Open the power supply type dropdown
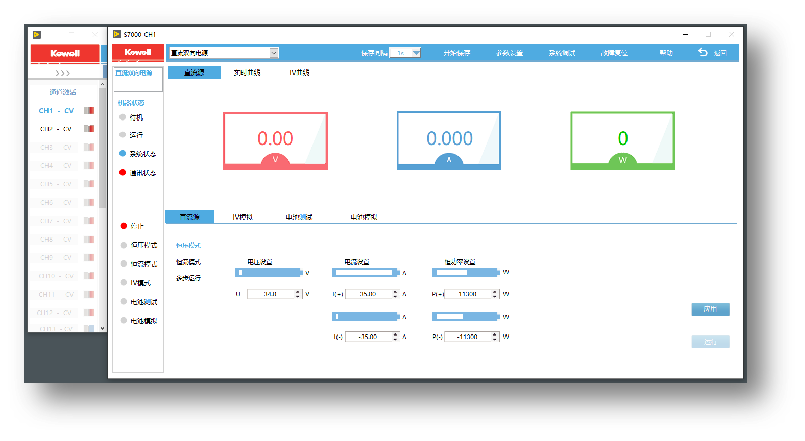This screenshot has height=441, width=805. tap(273, 52)
